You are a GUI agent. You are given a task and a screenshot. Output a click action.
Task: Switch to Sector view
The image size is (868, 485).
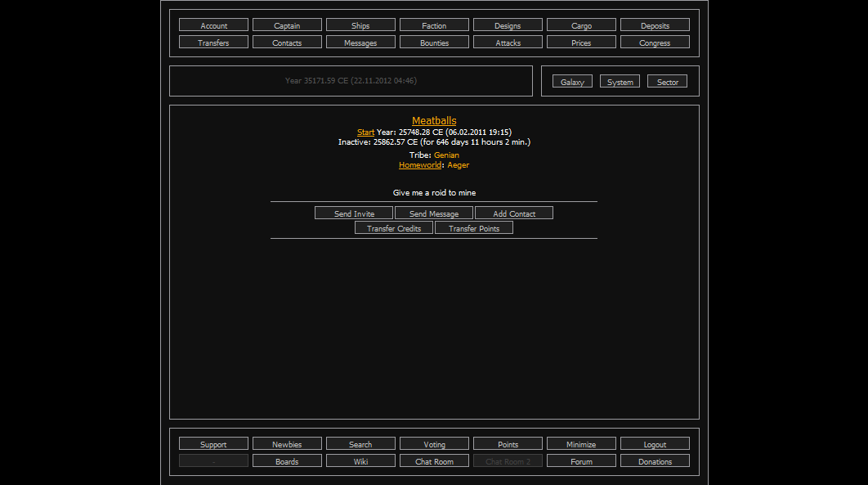[x=667, y=82]
